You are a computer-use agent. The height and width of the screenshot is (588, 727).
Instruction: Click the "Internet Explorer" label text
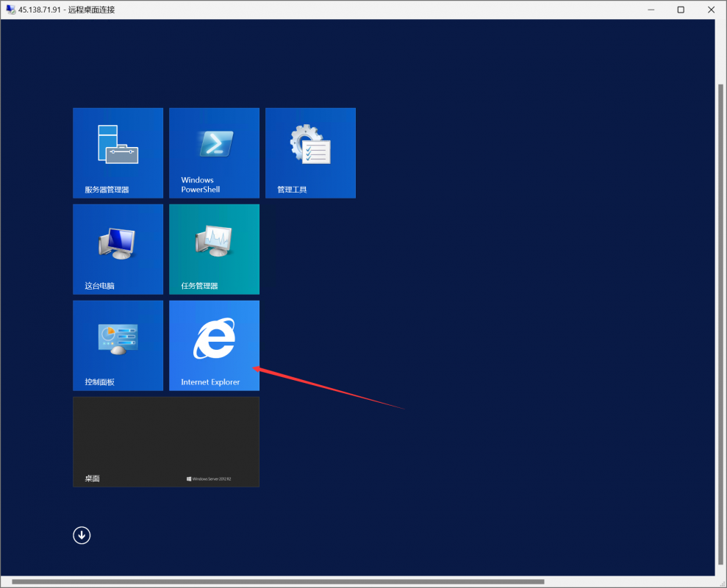click(210, 382)
